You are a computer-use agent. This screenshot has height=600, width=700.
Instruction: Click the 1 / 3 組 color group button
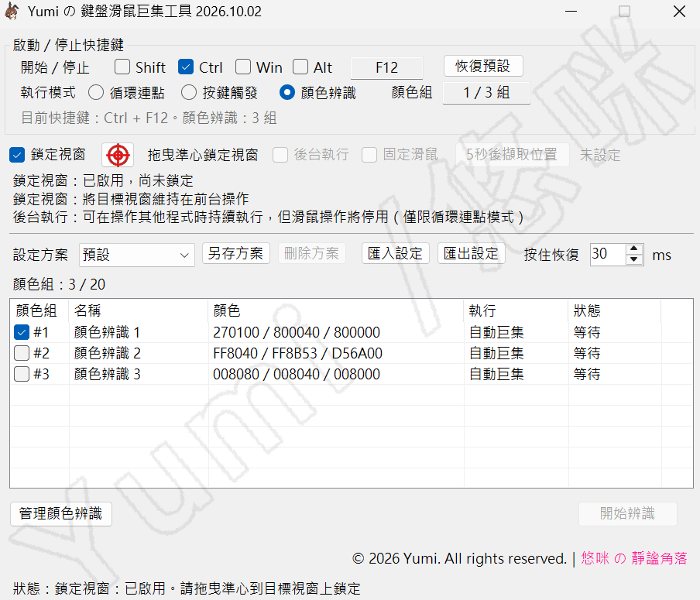(x=486, y=93)
